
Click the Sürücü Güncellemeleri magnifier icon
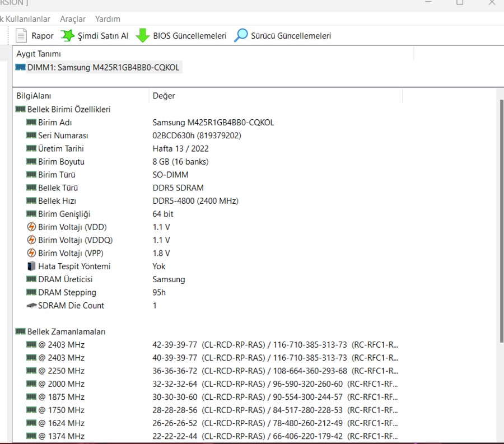pyautogui.click(x=241, y=36)
